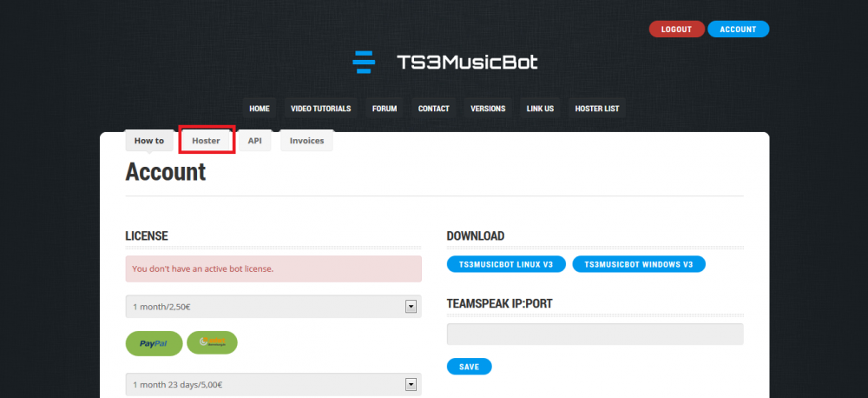Click the red LOGOUT button
The height and width of the screenshot is (398, 868).
pos(676,30)
